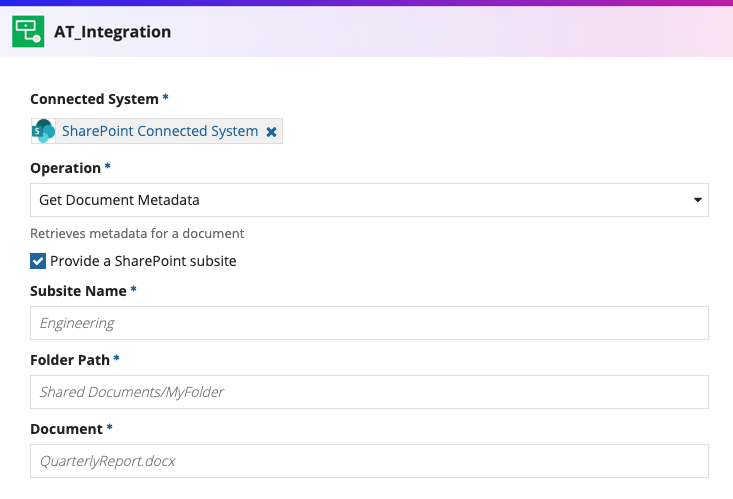This screenshot has height=499, width=733.
Task: Click the 'Provide a SharePoint subsite' label
Action: coord(143,261)
